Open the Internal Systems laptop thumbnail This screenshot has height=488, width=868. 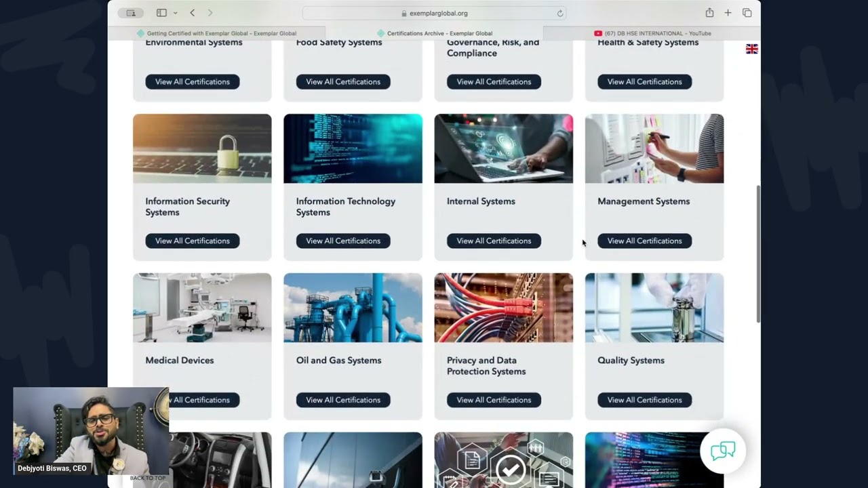pos(504,148)
